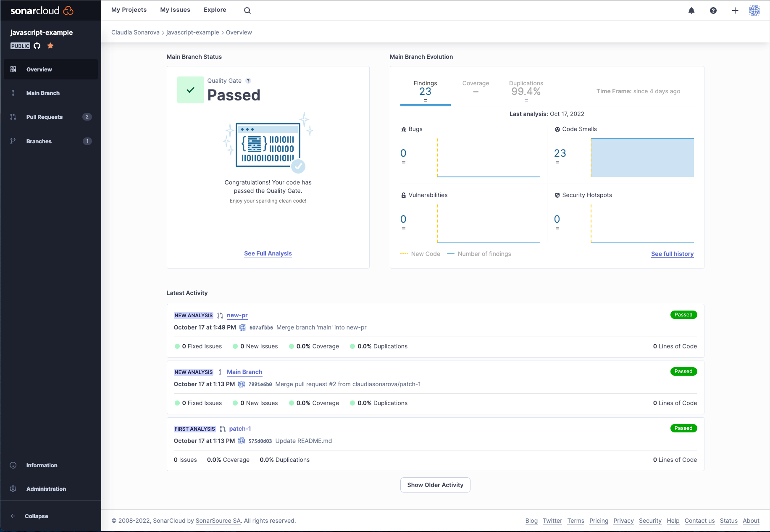Click Show Older Activity button
Viewport: 770px width, 532px height.
(x=435, y=485)
